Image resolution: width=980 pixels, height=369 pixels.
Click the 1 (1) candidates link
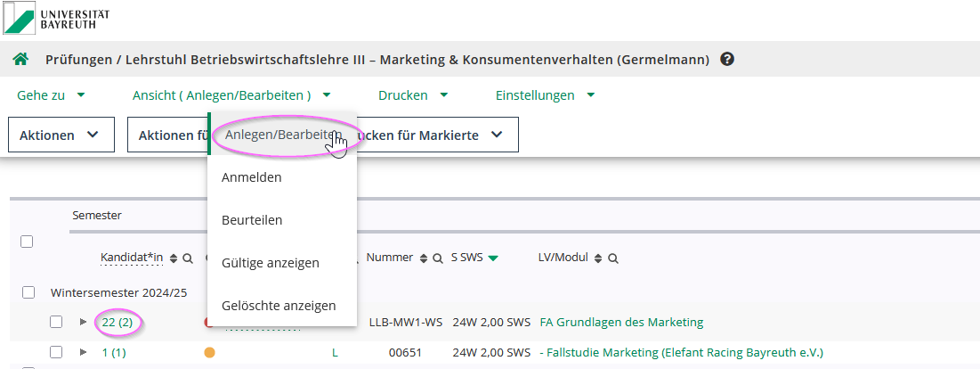click(x=113, y=352)
